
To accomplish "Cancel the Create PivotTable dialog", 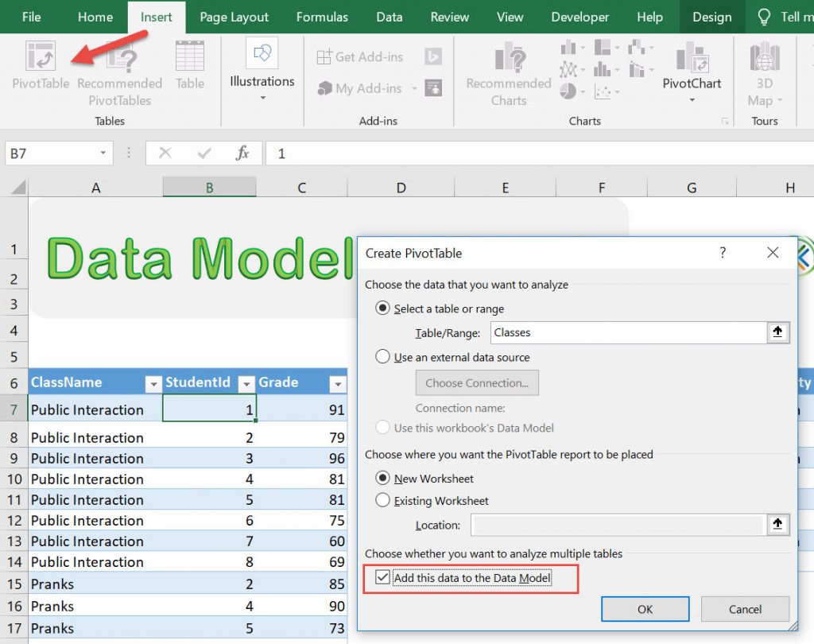I will click(745, 608).
